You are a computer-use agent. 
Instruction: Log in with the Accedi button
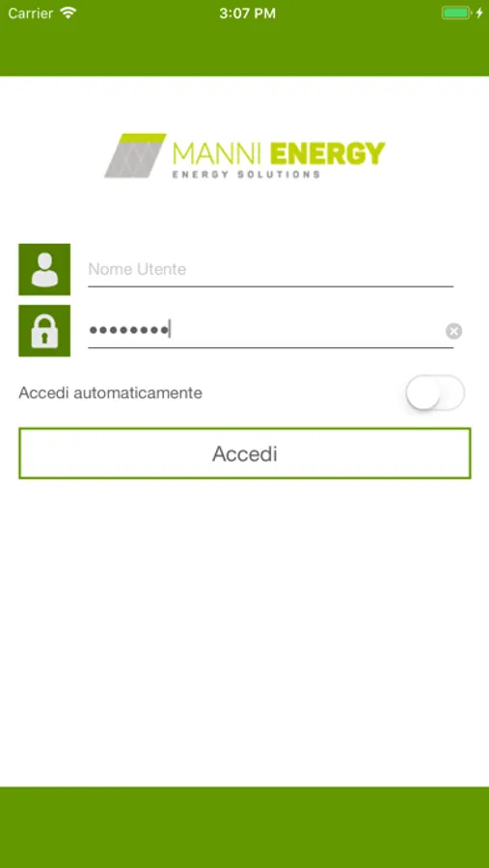coord(245,453)
